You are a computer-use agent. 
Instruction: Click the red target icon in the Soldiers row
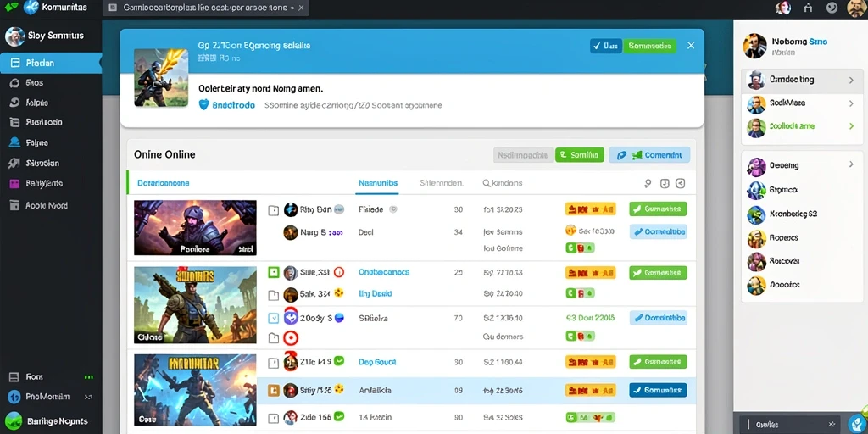click(x=291, y=337)
